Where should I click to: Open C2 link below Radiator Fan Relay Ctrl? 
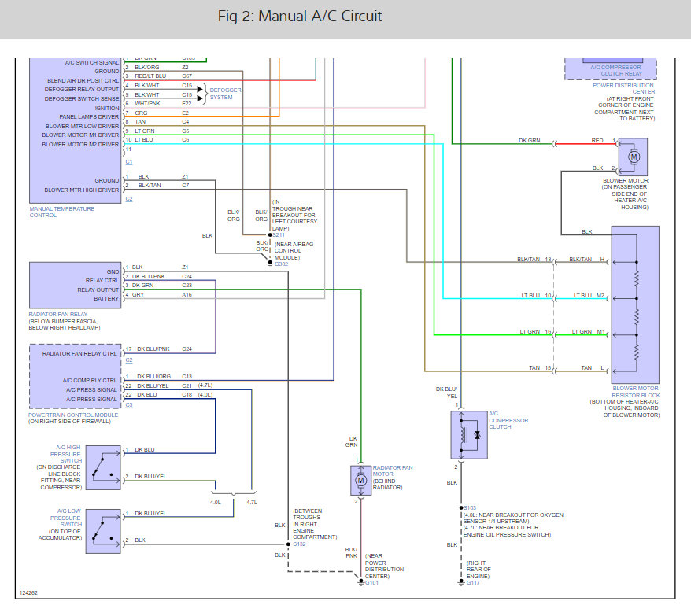(x=129, y=360)
